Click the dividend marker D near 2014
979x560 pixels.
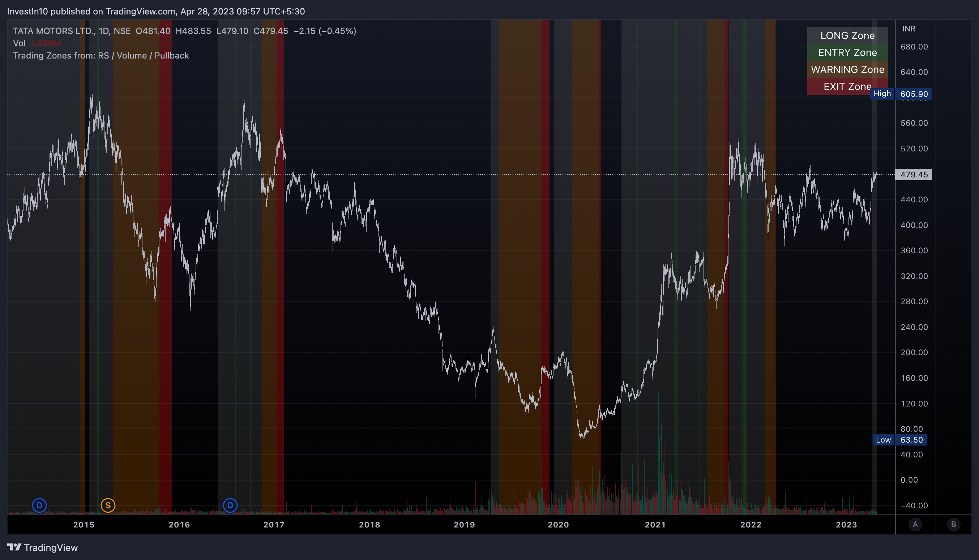[x=39, y=505]
